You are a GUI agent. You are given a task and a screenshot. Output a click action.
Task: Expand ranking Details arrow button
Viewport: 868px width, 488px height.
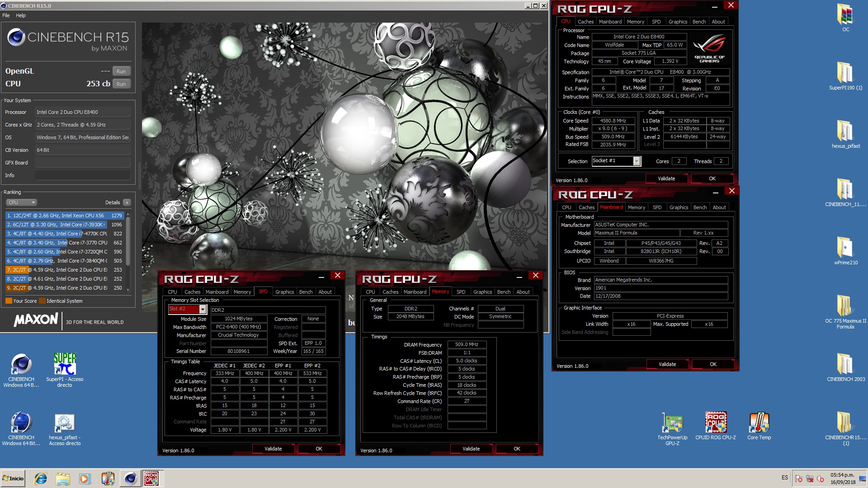(127, 202)
